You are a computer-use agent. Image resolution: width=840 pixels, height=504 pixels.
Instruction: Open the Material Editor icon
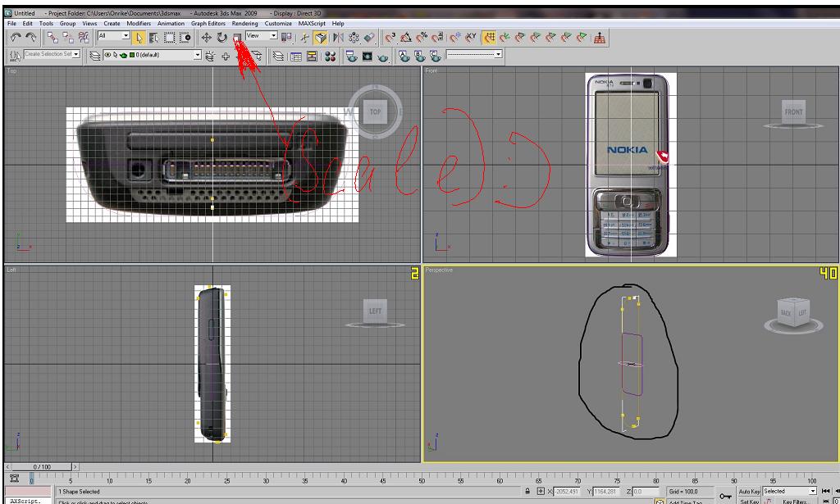pyautogui.click(x=331, y=56)
